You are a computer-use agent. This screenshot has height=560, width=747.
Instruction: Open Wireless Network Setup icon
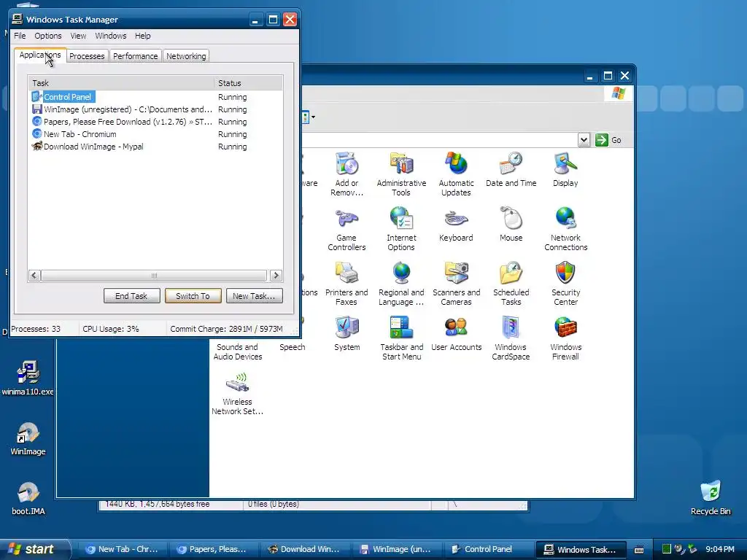237,393
